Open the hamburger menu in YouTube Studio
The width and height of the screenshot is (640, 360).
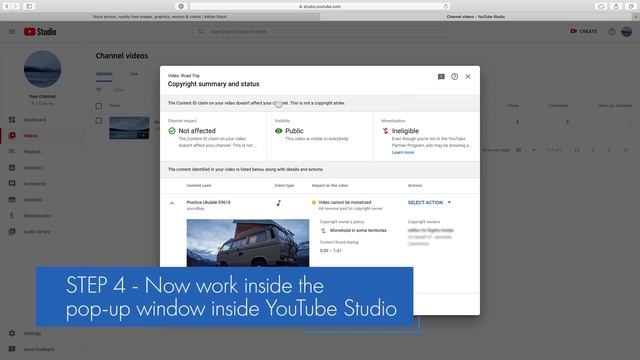[12, 31]
